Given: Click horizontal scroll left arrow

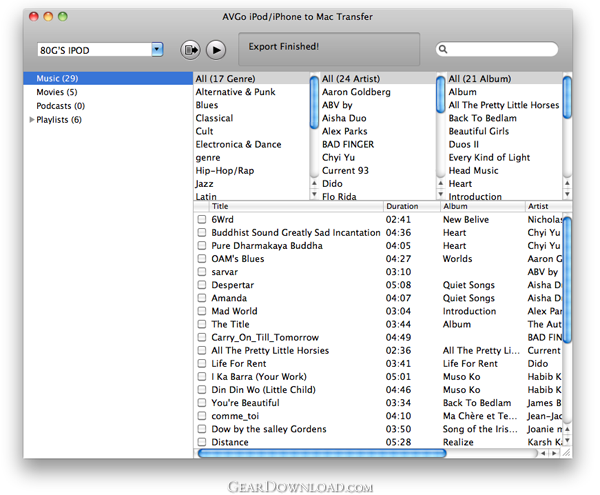Looking at the screenshot, I should point(543,453).
